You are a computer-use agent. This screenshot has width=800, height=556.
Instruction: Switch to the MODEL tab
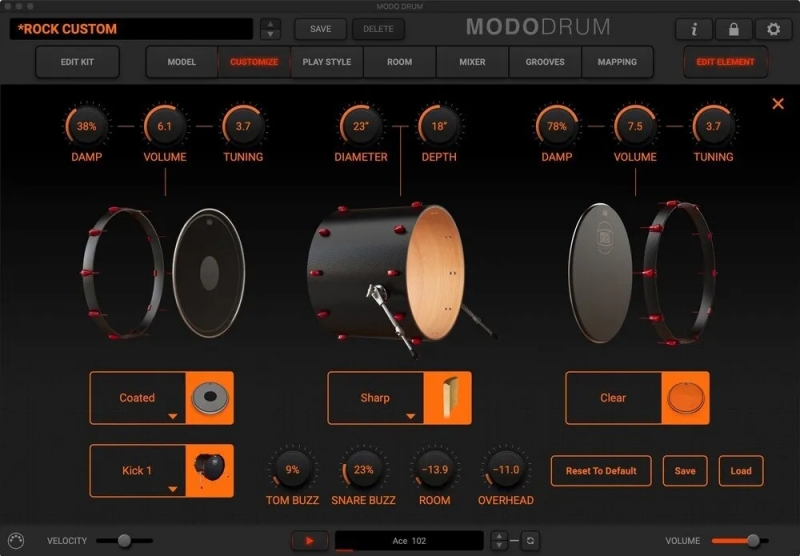pos(182,62)
